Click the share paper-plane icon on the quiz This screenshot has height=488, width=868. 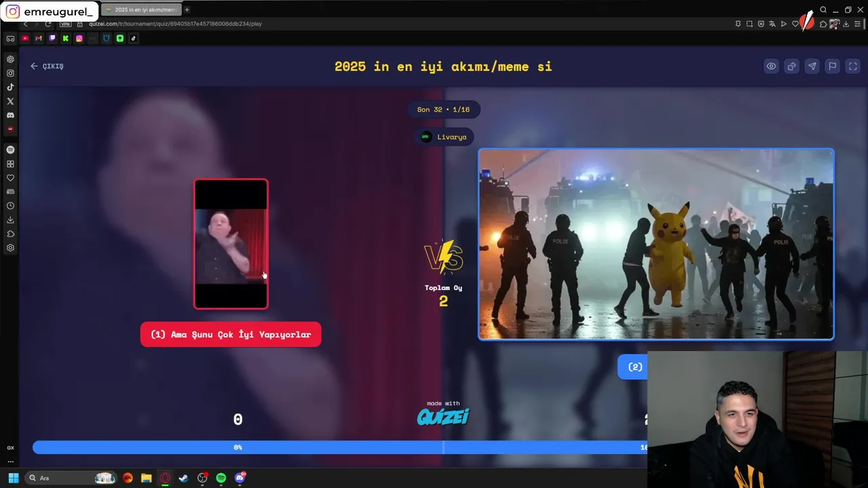(812, 66)
